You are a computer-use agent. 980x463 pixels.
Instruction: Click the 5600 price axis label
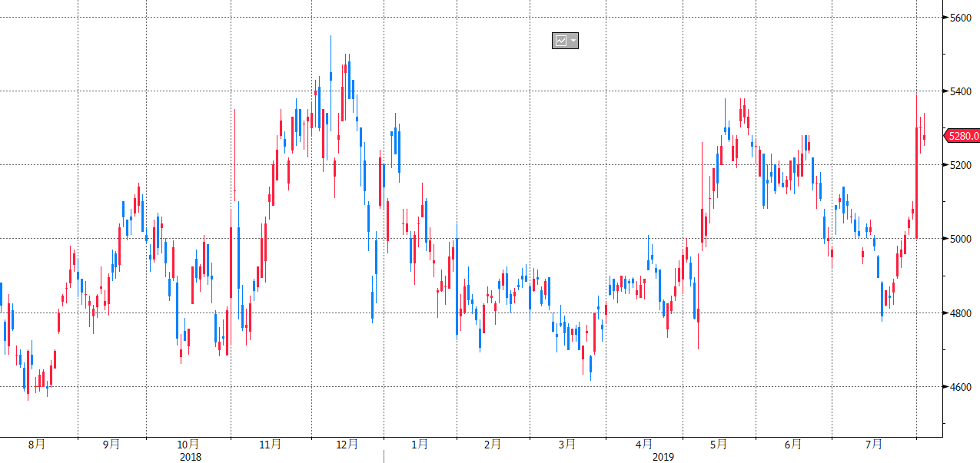click(x=962, y=17)
